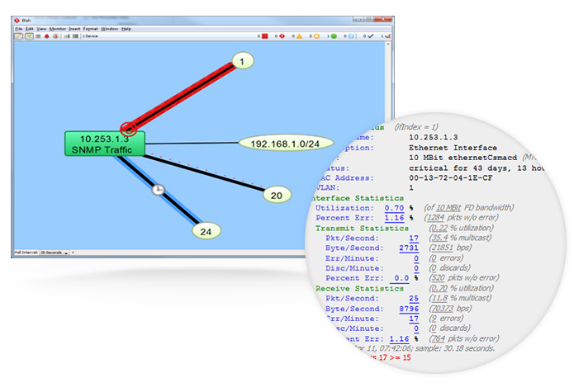Open the Edit menu
This screenshot has width=574, height=392.
[29, 29]
